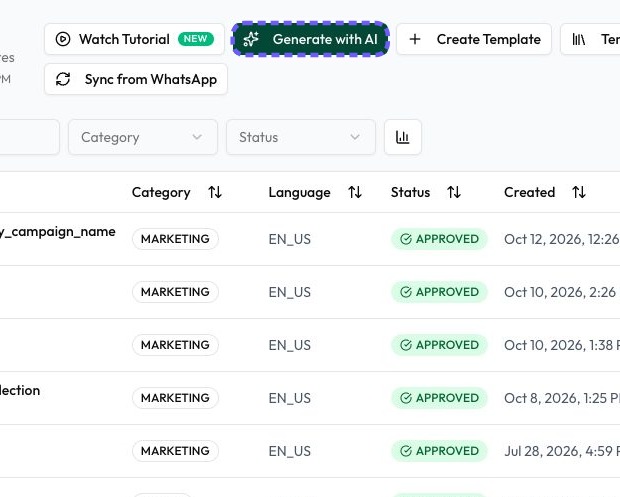Viewport: 620px width, 497px height.
Task: Click the Language column header label
Action: click(x=299, y=193)
